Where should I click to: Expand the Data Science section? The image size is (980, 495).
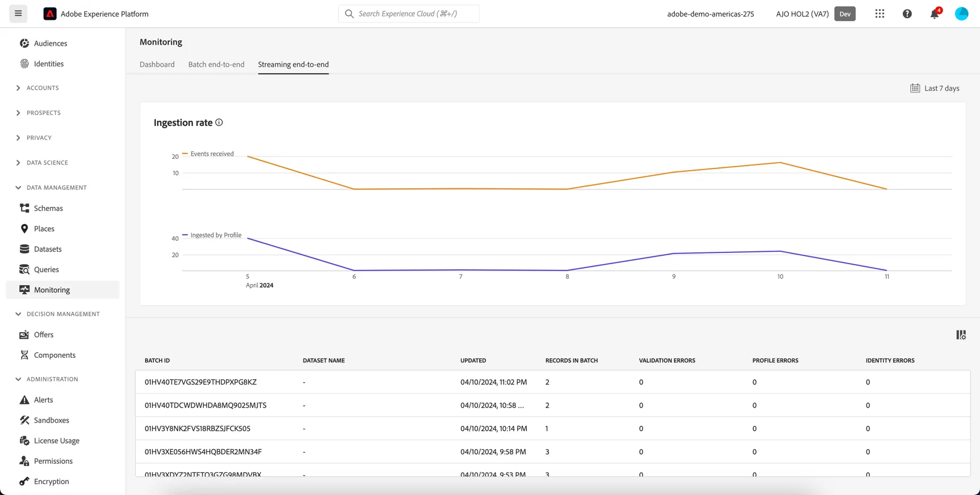(x=18, y=163)
